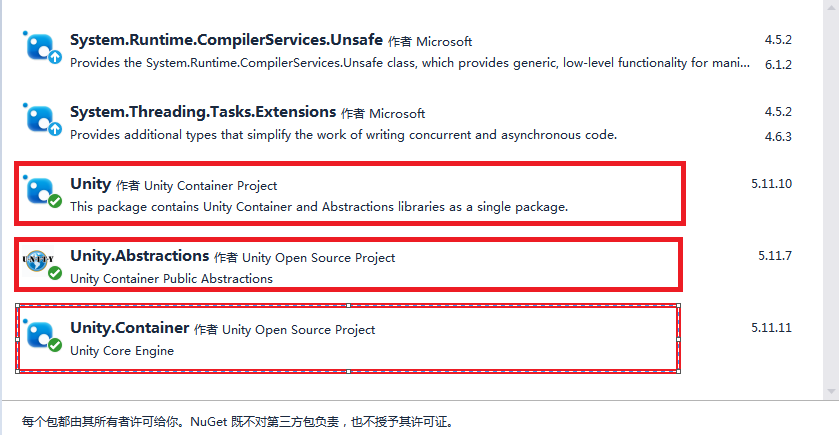Click the update arrow badge on CompilerServices.Unsafe
The height and width of the screenshot is (435, 839).
(x=55, y=57)
